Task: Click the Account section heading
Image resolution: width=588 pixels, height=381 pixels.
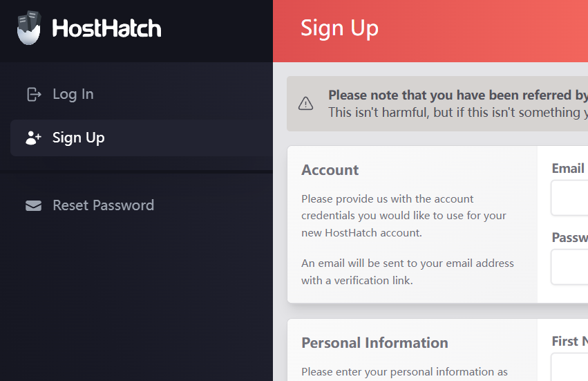Action: [x=330, y=170]
